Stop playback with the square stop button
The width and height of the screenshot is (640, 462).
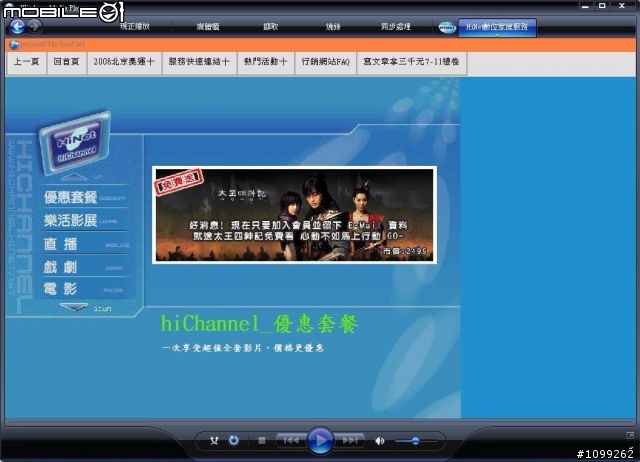(x=262, y=440)
